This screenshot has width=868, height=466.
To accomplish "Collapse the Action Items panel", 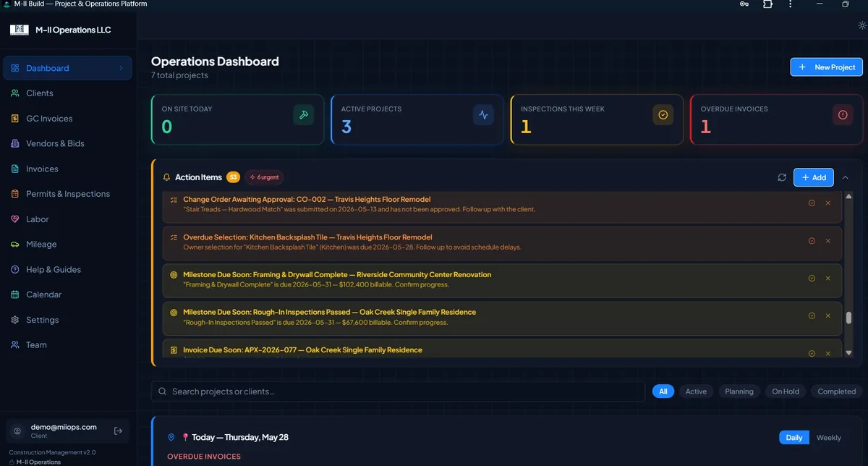I will tap(846, 177).
